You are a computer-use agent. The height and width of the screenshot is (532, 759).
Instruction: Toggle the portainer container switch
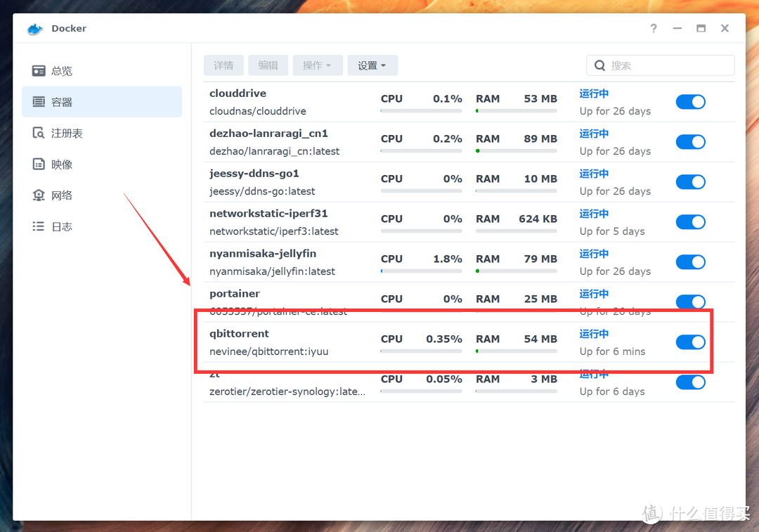pos(690,301)
